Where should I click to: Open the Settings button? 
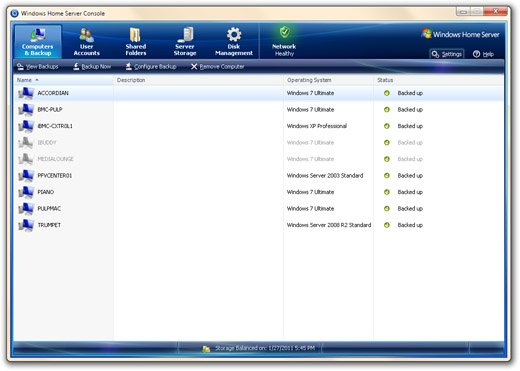447,54
